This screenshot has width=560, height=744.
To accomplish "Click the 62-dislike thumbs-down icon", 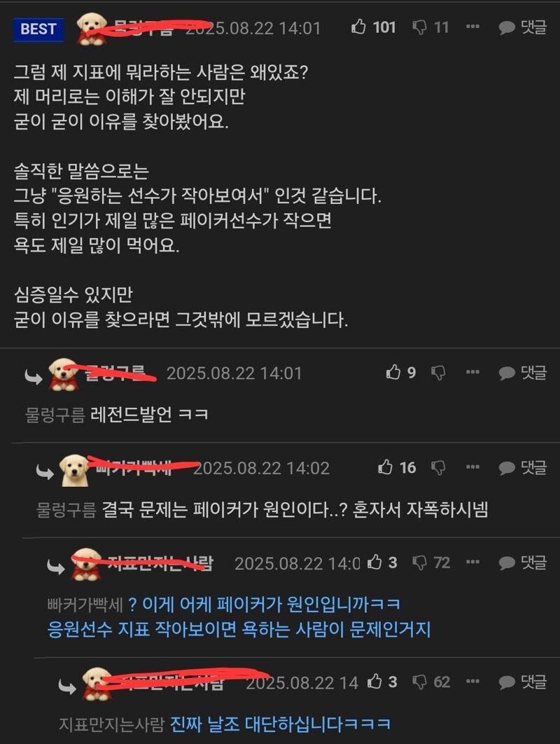I will (x=419, y=682).
